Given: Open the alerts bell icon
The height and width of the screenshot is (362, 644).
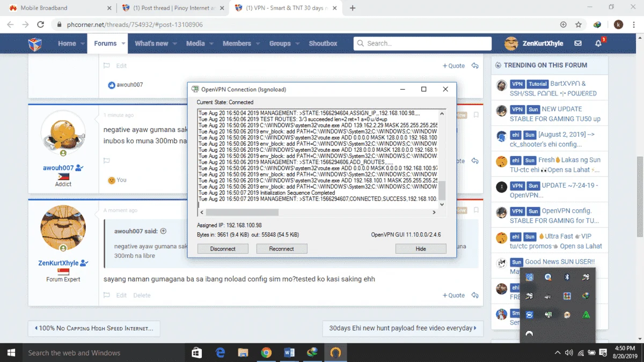Looking at the screenshot, I should [598, 43].
